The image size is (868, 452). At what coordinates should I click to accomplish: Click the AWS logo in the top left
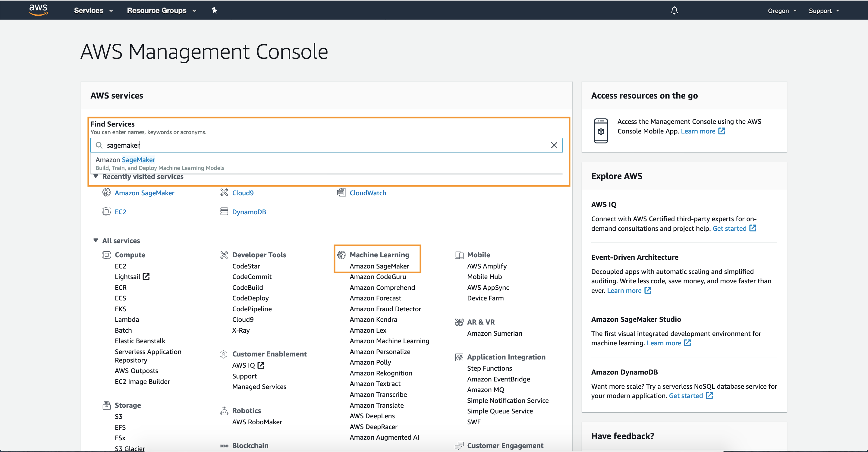click(x=37, y=10)
